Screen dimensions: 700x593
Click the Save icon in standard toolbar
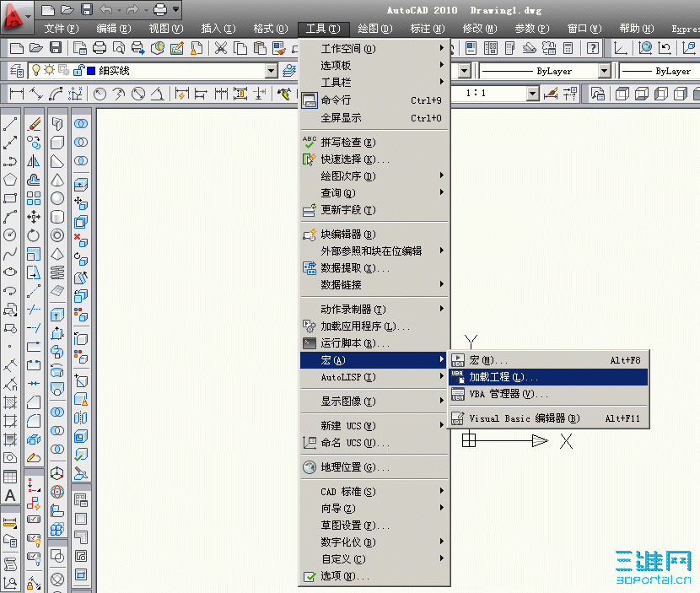click(56, 48)
